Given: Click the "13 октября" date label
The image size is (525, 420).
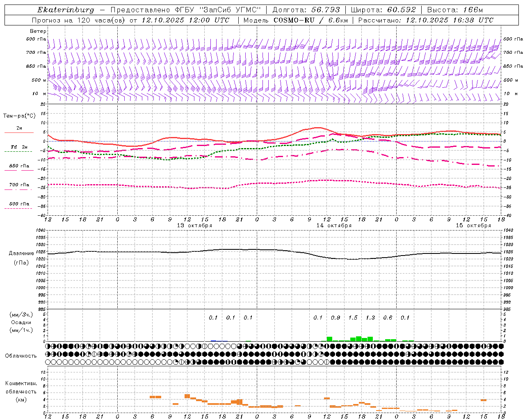Looking at the screenshot, I should coord(194,226).
